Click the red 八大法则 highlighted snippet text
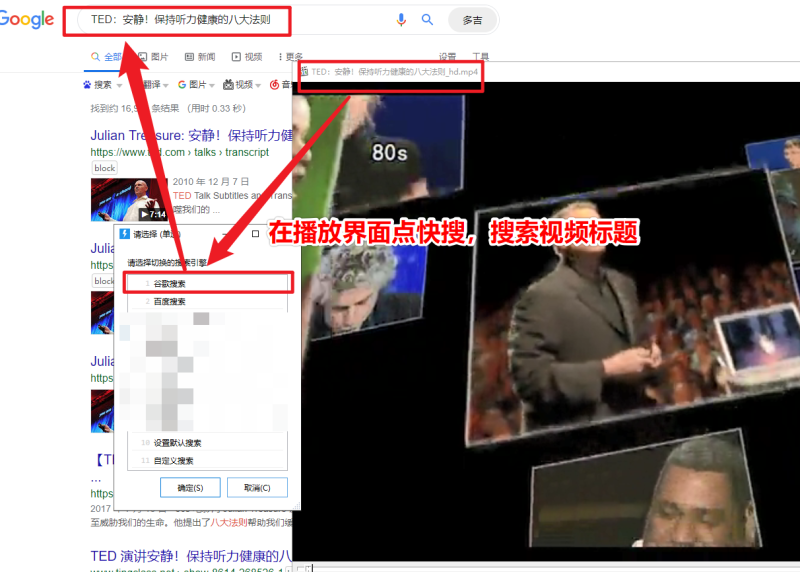 [x=229, y=523]
